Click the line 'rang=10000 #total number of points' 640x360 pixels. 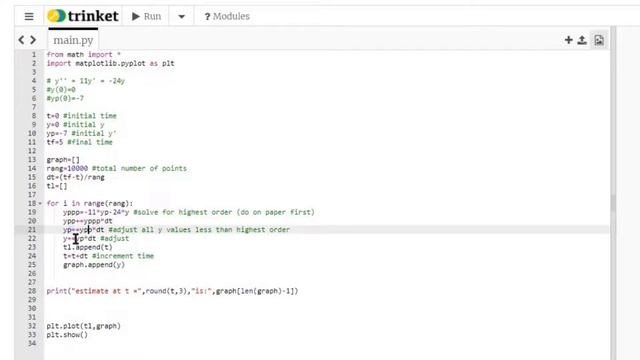(116, 168)
